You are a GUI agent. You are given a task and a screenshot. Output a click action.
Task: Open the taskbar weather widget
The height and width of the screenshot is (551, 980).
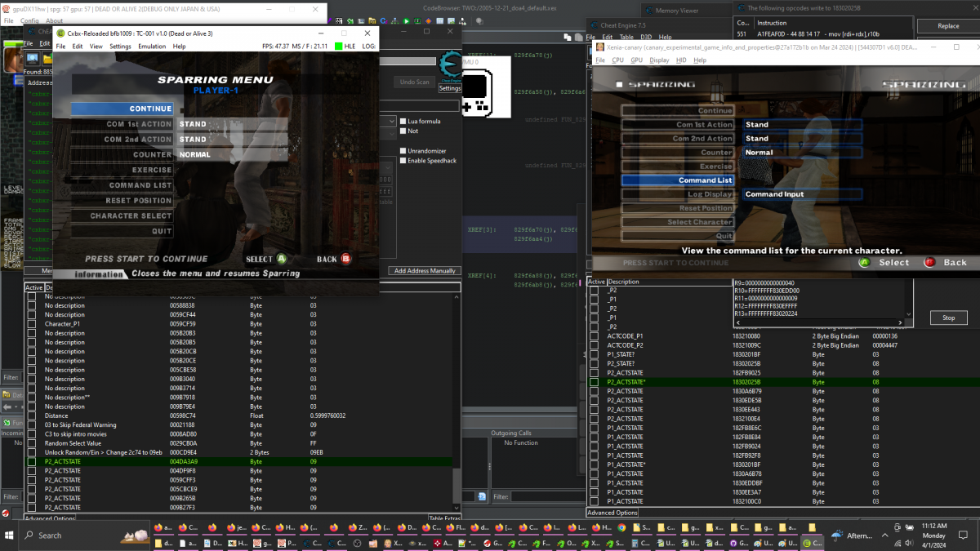[x=853, y=535]
